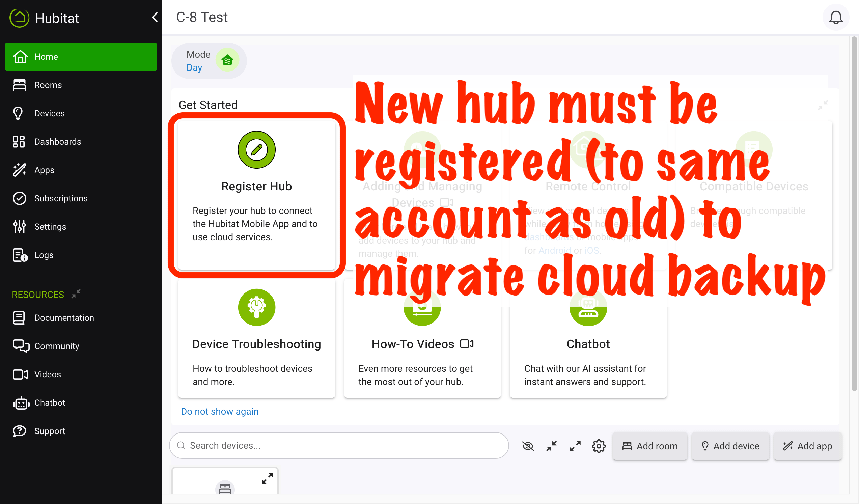Screen dimensions: 859x504
Task: Focus the Search devices field
Action: (339, 446)
